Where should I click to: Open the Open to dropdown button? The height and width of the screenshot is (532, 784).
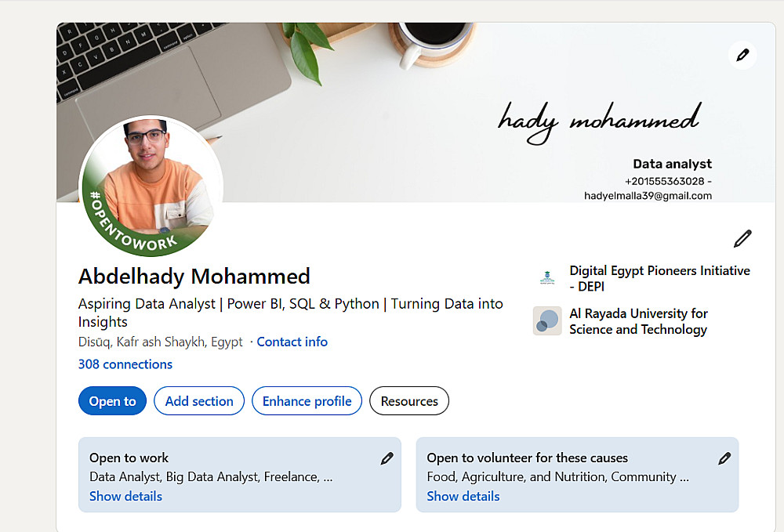click(112, 401)
